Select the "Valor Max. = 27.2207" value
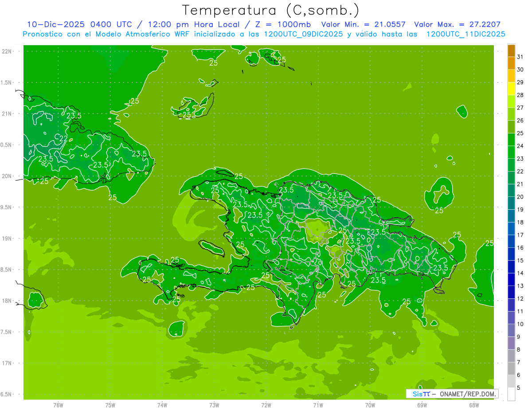Image resolution: width=532 pixels, height=411 pixels. 457,24
